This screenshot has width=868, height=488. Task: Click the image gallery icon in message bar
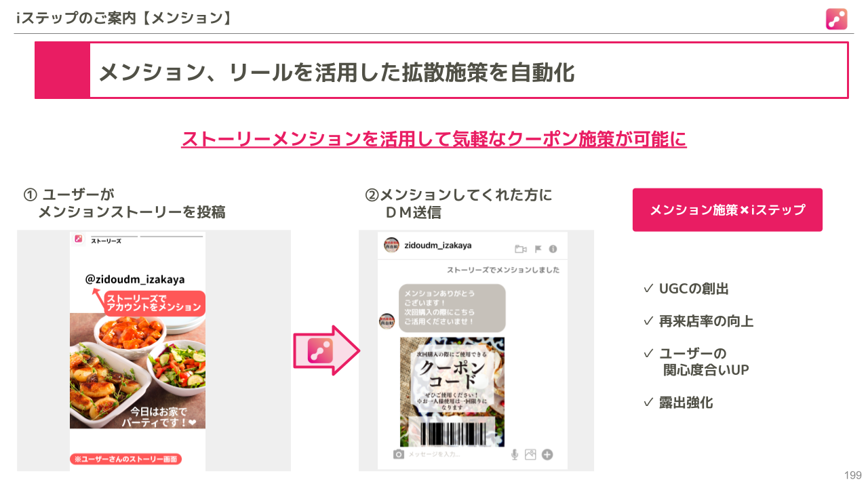[530, 454]
